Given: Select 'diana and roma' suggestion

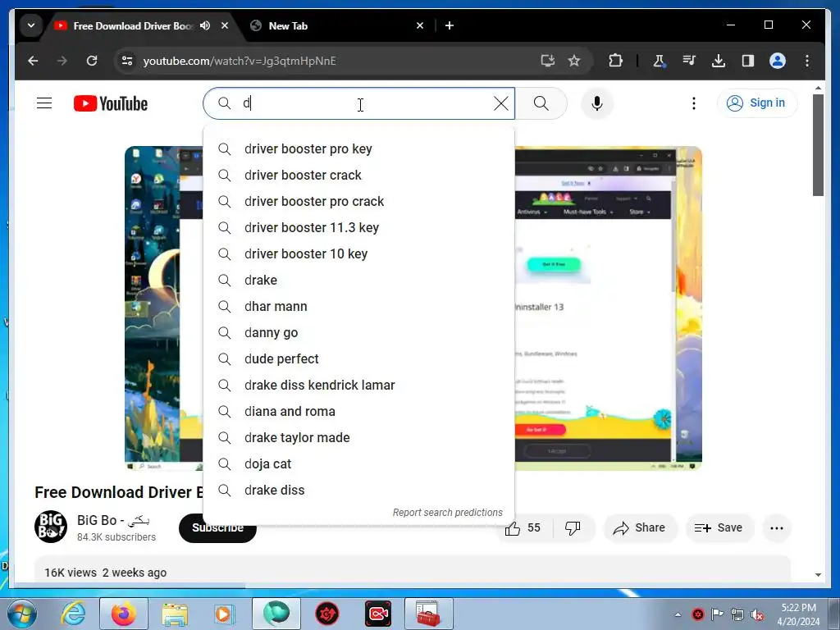Looking at the screenshot, I should pyautogui.click(x=359, y=412).
